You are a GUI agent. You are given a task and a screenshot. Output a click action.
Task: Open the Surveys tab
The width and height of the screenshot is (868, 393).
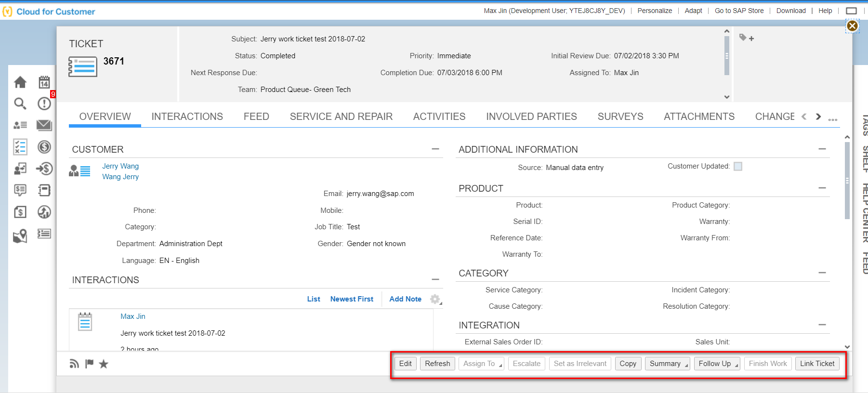[x=620, y=117]
